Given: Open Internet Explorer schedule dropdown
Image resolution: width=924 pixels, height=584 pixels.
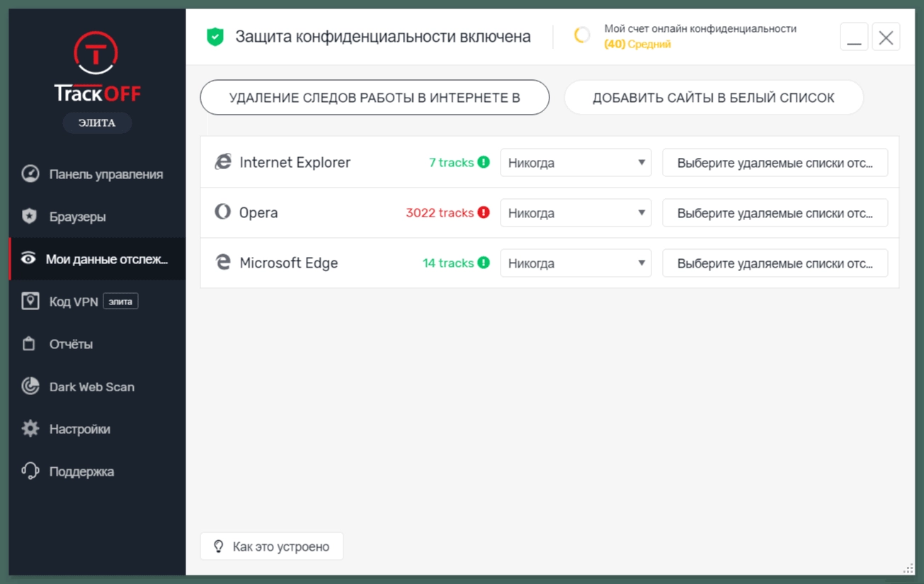Looking at the screenshot, I should [576, 163].
